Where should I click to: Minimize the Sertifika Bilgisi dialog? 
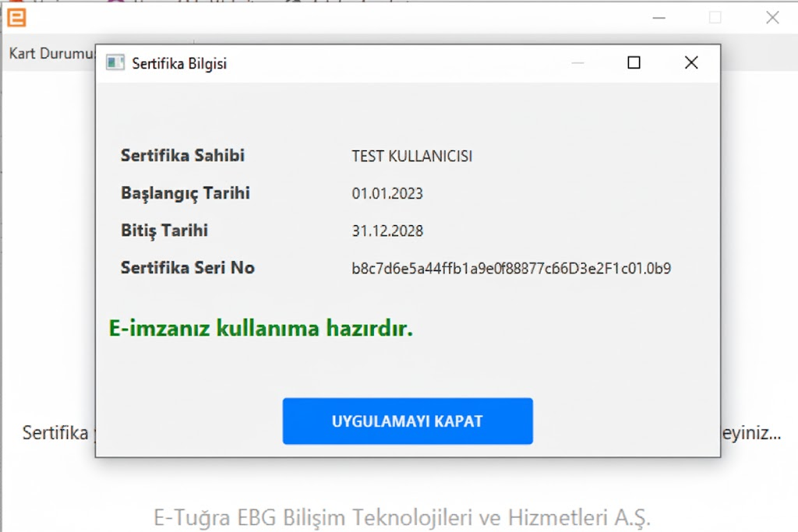click(x=577, y=63)
